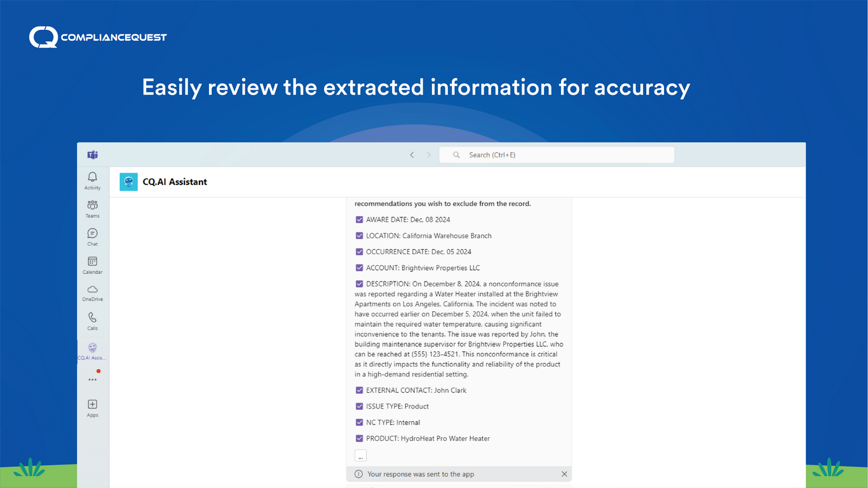Click the Search (Ctrl+E) field
The image size is (868, 488).
point(557,155)
